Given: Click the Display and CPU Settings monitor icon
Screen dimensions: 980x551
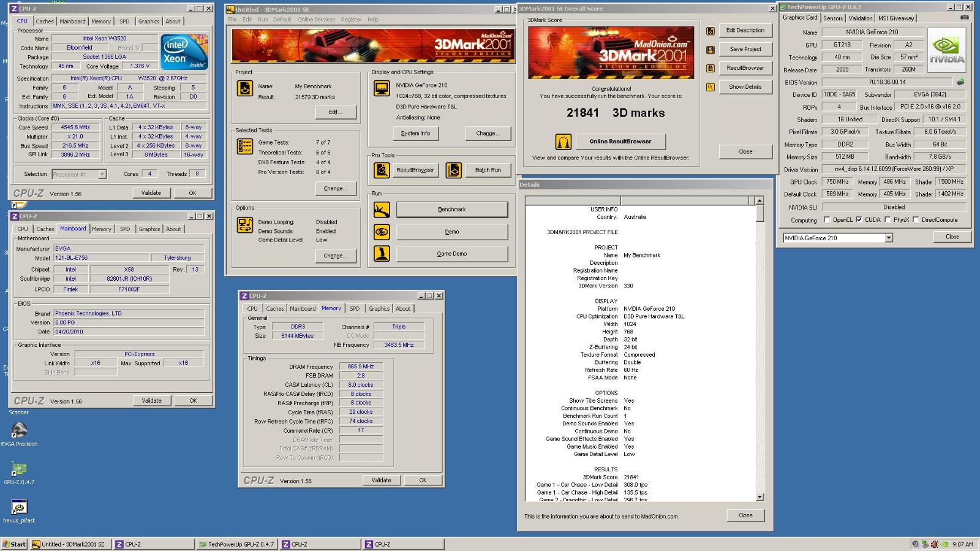Looking at the screenshot, I should [381, 88].
